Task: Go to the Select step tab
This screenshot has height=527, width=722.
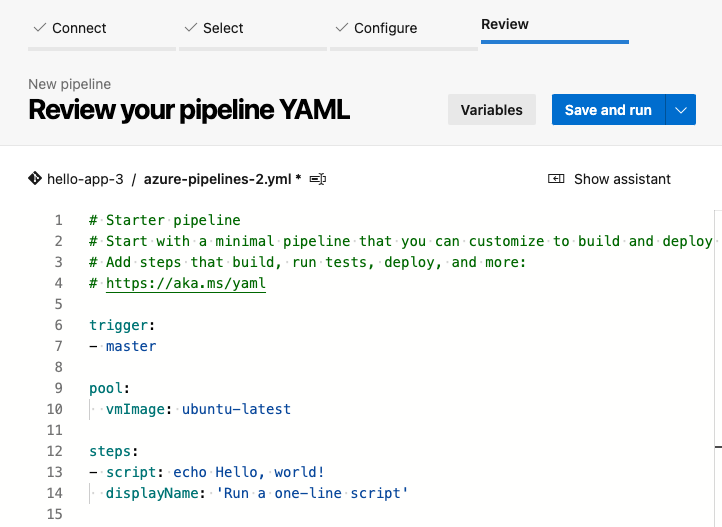Action: click(x=253, y=29)
